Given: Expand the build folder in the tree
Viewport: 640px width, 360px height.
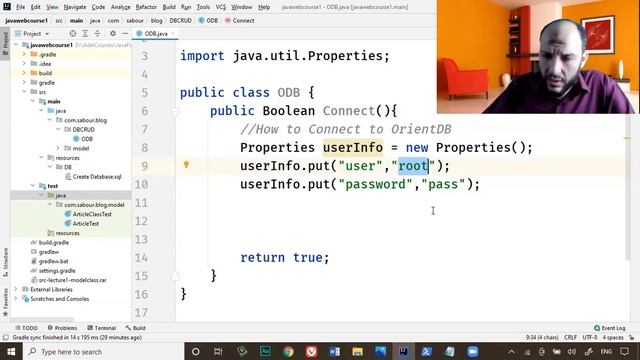Looking at the screenshot, I should point(24,73).
